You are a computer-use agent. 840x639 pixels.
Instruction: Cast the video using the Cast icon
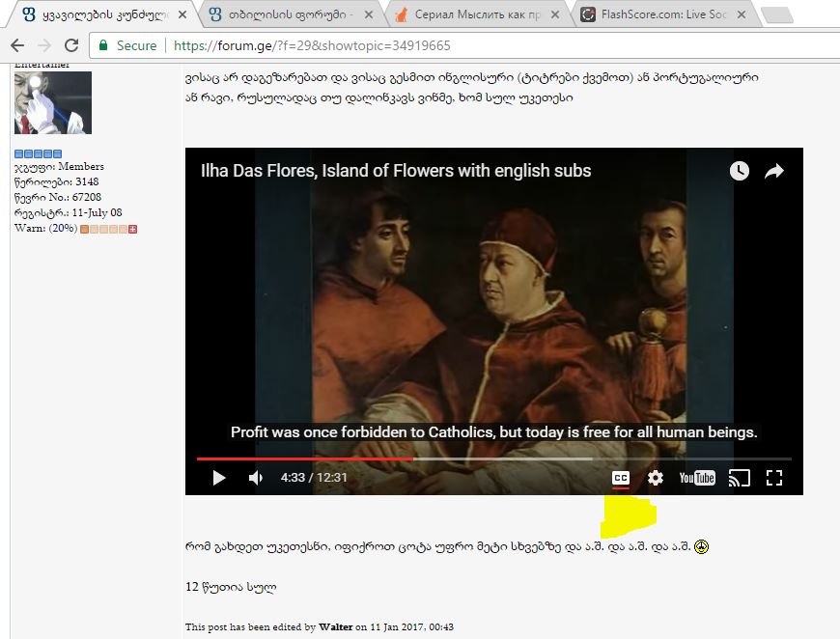coord(740,478)
